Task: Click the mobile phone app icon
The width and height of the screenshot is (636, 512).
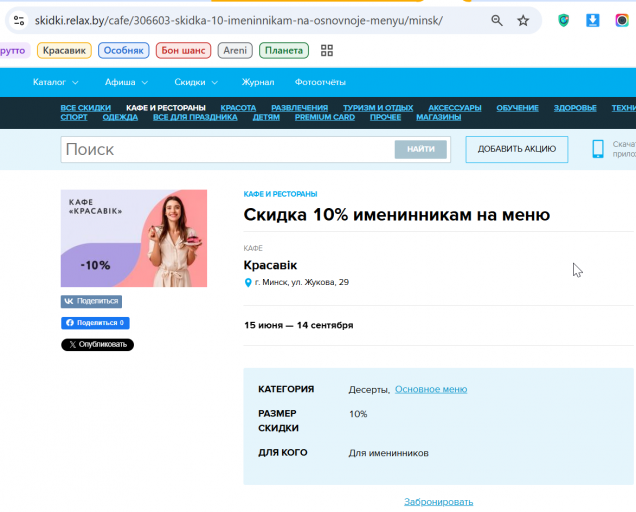Action: (x=598, y=149)
